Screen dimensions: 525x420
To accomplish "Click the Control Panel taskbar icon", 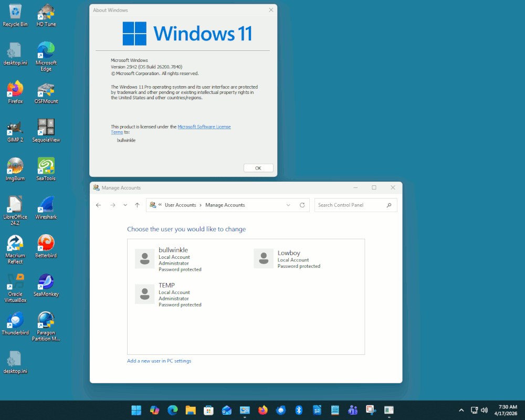I will 245,410.
